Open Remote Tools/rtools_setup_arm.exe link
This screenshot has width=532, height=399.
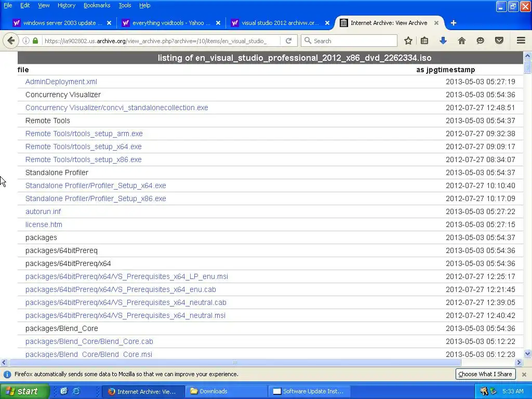point(84,134)
